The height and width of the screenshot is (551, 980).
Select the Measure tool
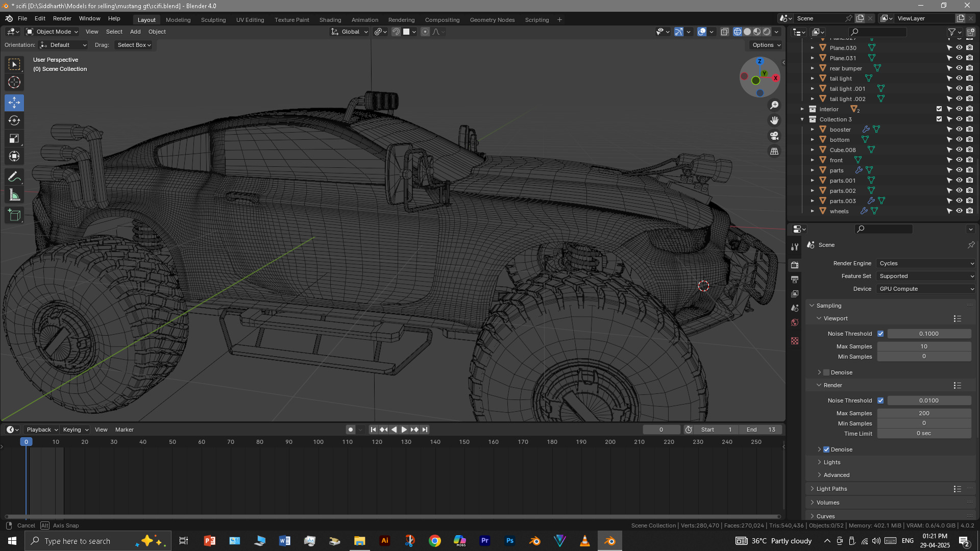tap(14, 195)
